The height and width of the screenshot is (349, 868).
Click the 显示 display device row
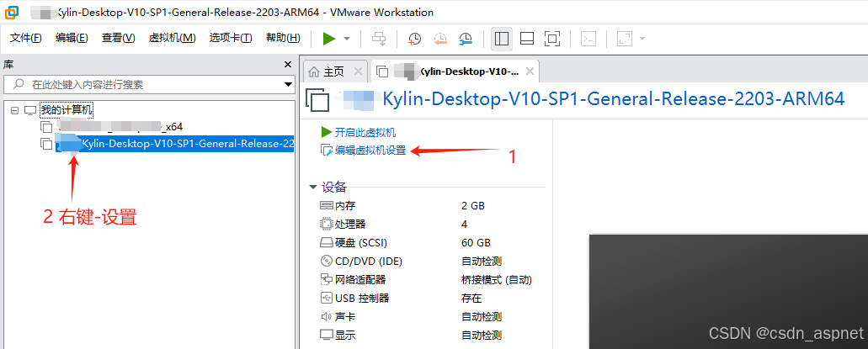[x=426, y=336]
